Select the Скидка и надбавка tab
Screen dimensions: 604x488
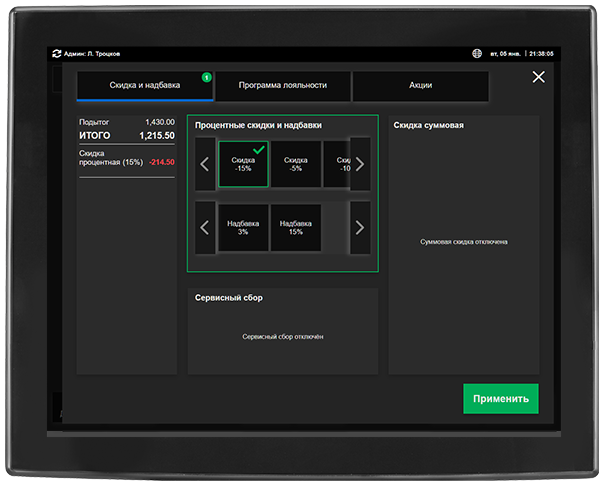tap(145, 86)
